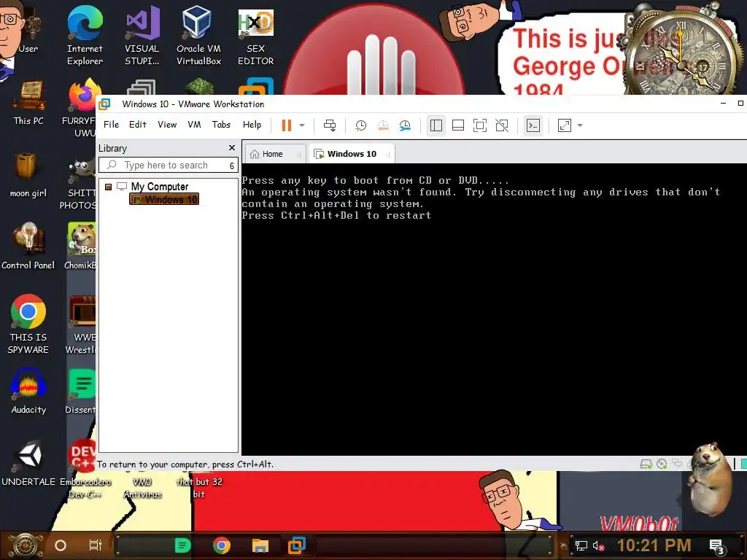Open the Control Panel desktop icon
Viewport: 747px width, 560px height.
point(28,246)
